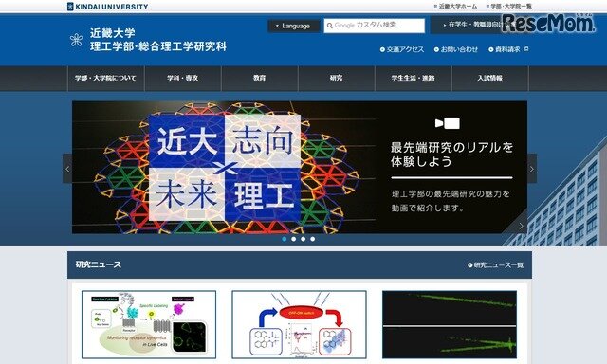
Task: Expand the 学部・大学院について menu
Action: pos(105,78)
